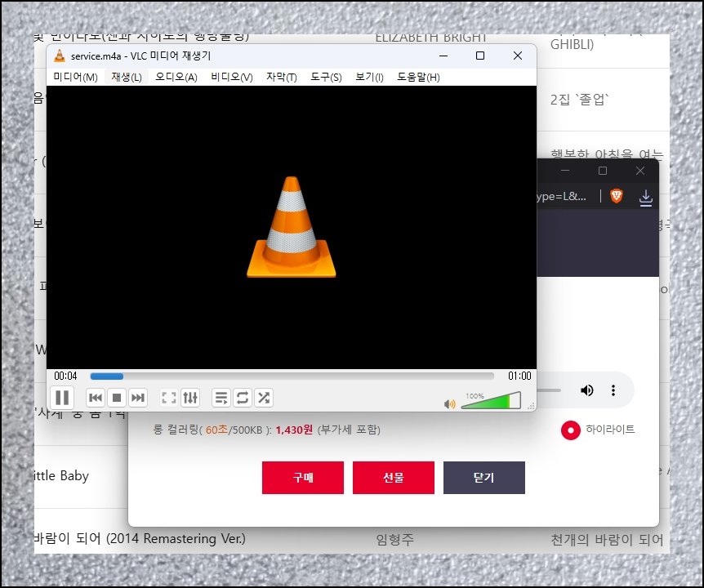The width and height of the screenshot is (704, 588).
Task: Show the VLC playlist
Action: 221,398
